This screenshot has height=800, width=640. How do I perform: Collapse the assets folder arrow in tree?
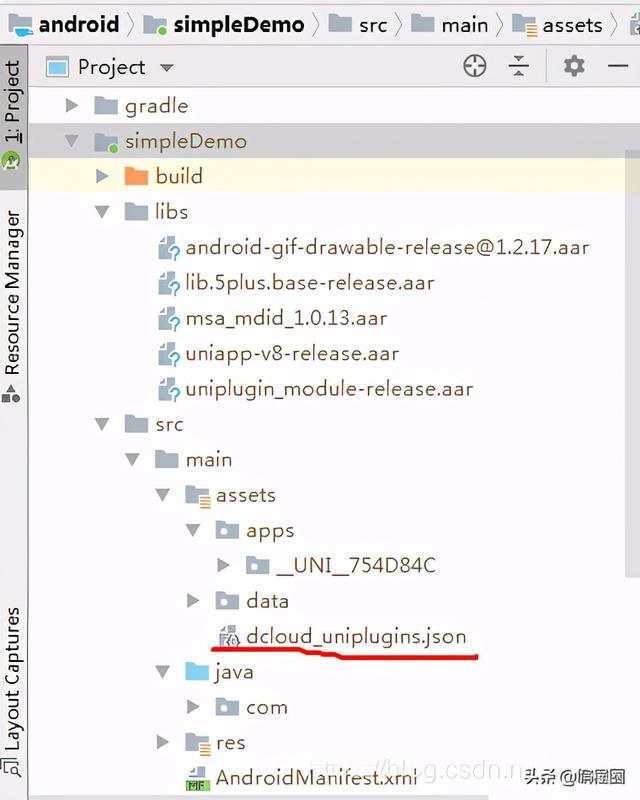click(163, 494)
